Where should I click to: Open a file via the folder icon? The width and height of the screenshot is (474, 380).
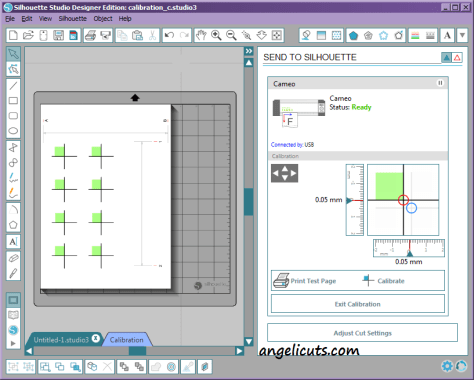pos(28,35)
